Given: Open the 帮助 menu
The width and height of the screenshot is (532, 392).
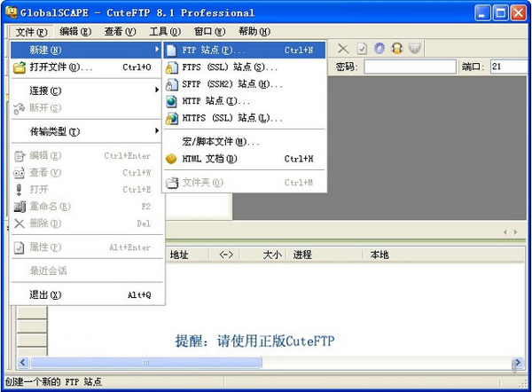Looking at the screenshot, I should click(x=254, y=32).
